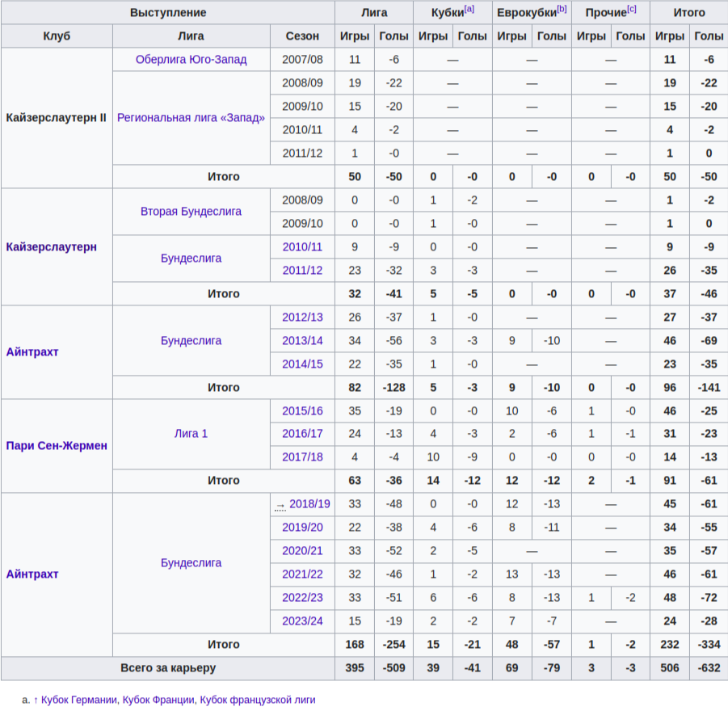Open the 2016/17 season link
The height and width of the screenshot is (711, 728).
pos(302,434)
